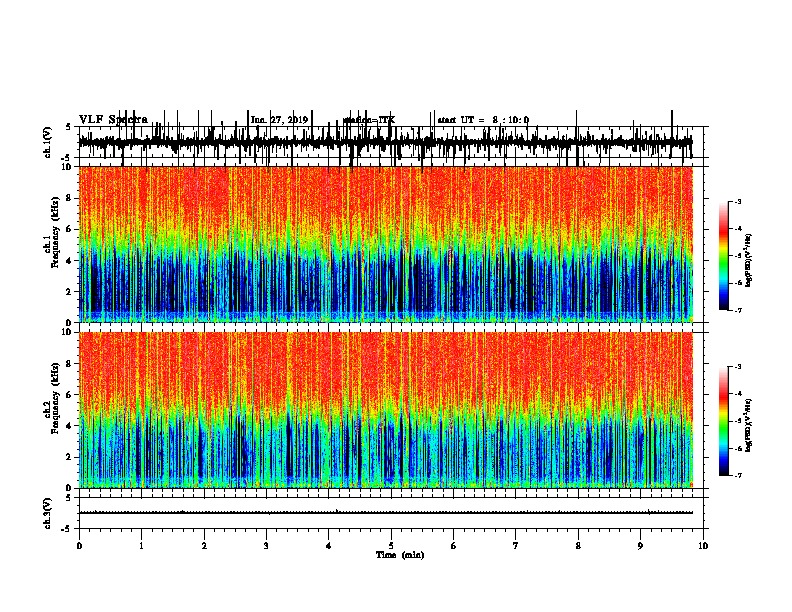Click the "2" kHz tick of ch.1 spectrogram

(x=70, y=291)
